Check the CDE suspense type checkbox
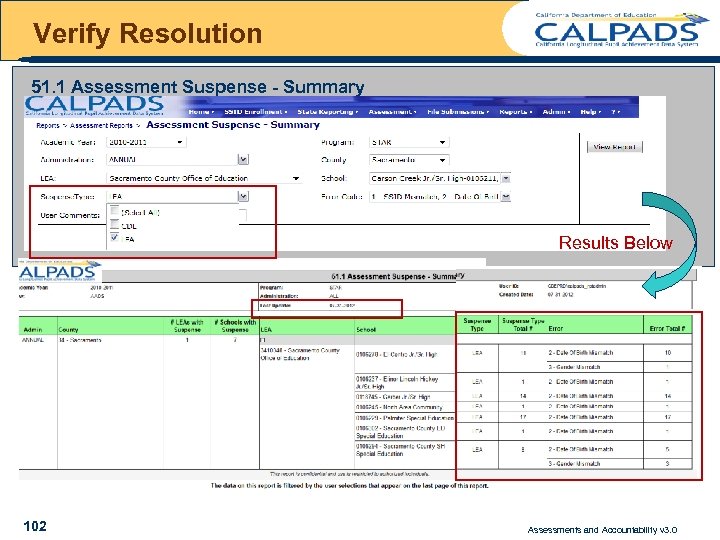Screen dimensions: 720x540 coord(115,225)
